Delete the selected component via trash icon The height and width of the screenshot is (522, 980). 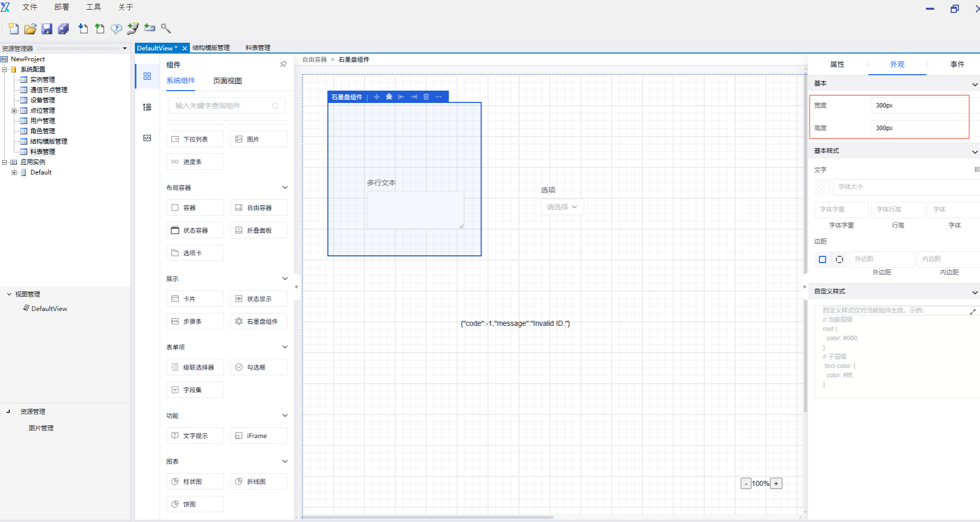click(x=426, y=97)
